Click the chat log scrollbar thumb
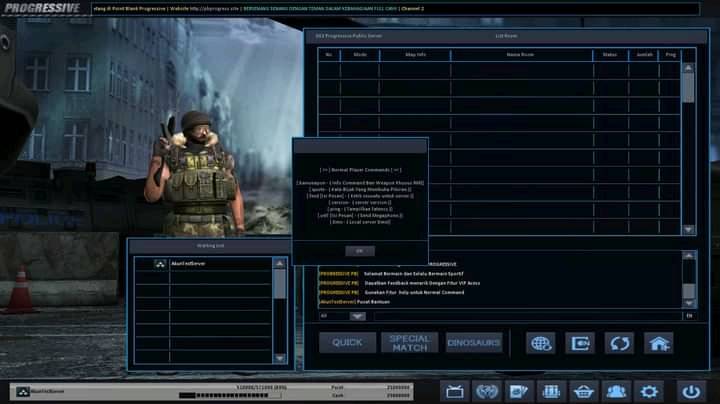 point(689,291)
